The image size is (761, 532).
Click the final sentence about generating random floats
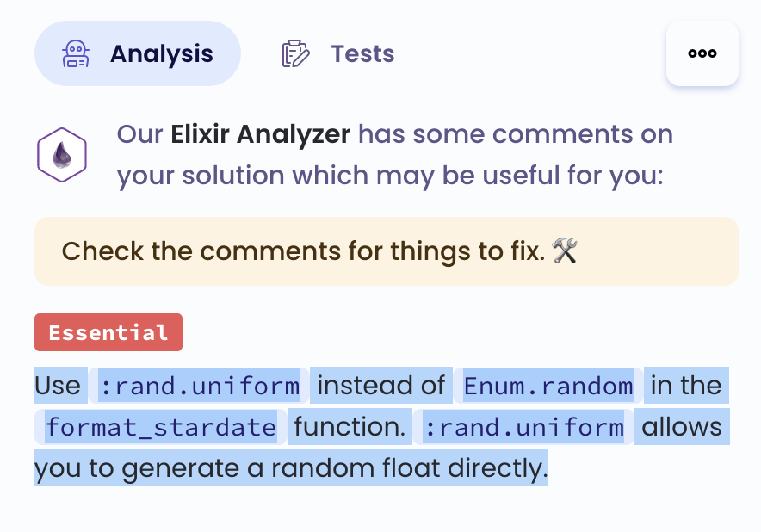tap(290, 467)
